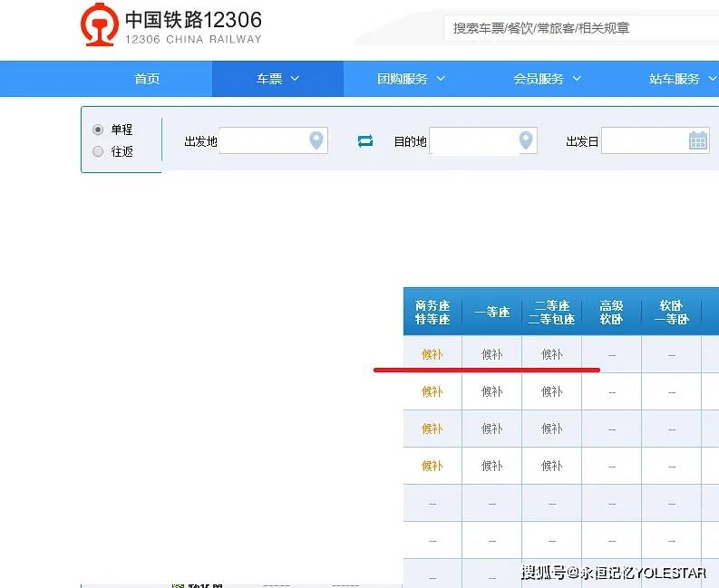
Task: Click the 商务座 特等座 column header
Action: tap(432, 312)
